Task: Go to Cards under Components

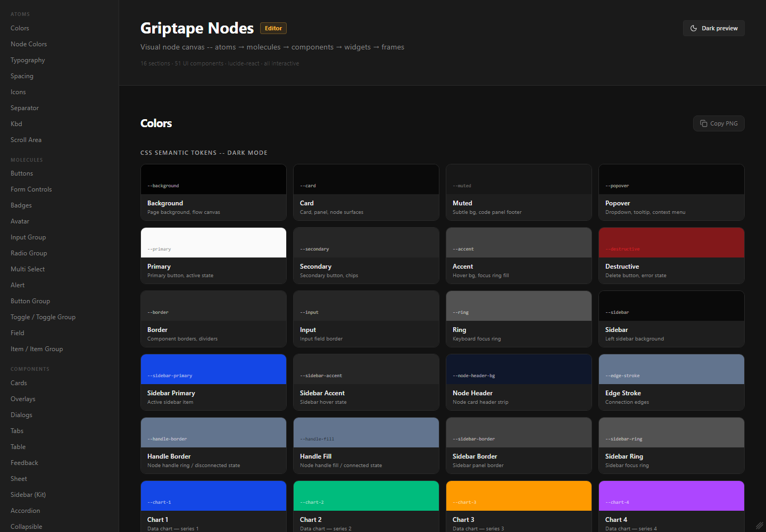Action: tap(19, 383)
